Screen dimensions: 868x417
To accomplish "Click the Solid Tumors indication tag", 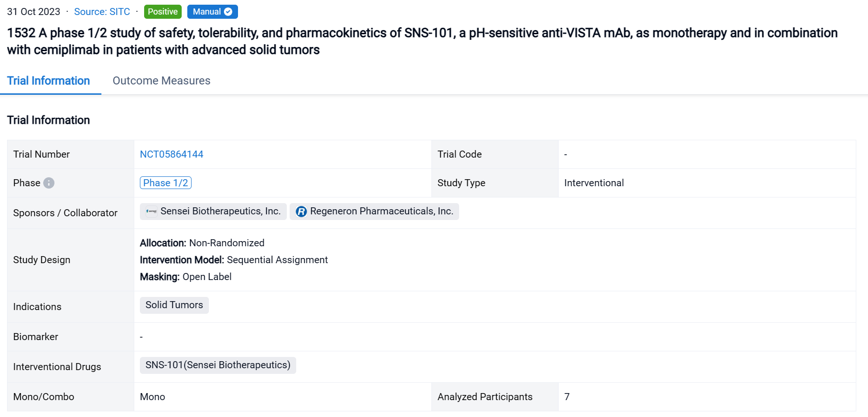I will (x=174, y=305).
